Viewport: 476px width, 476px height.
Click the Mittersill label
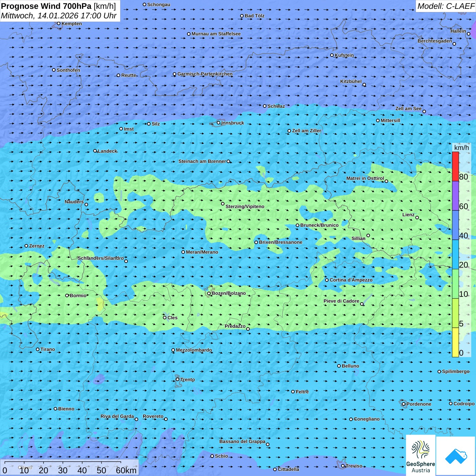click(391, 120)
